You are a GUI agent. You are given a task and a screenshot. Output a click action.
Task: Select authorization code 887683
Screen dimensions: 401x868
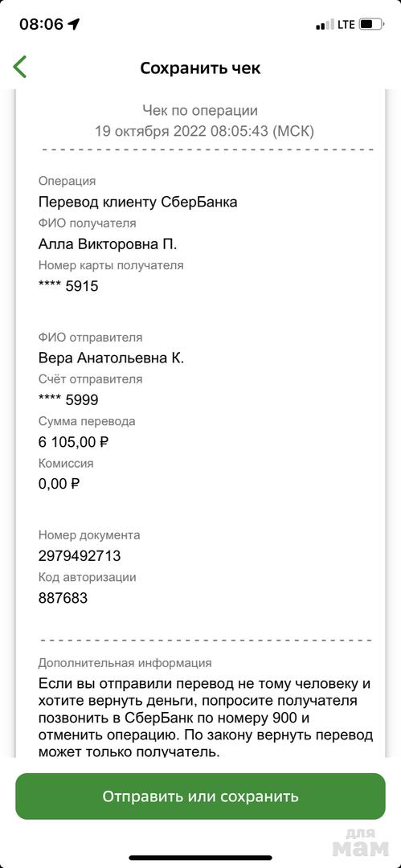point(63,598)
